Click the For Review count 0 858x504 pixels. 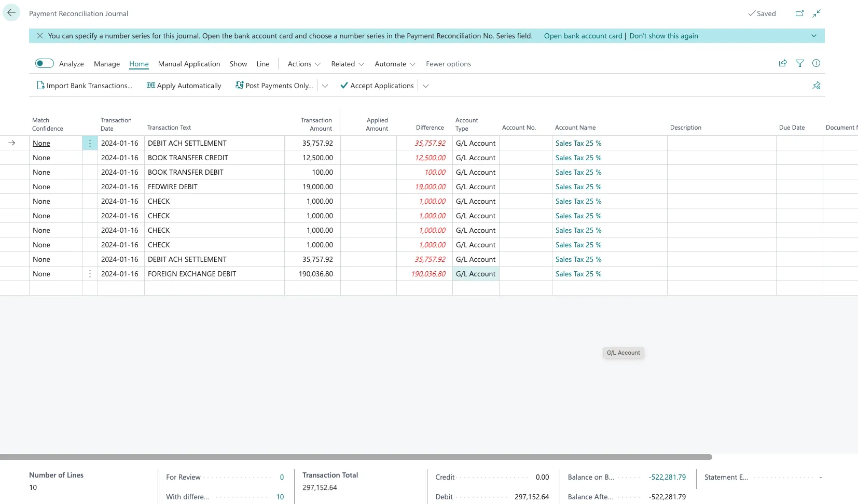click(x=282, y=477)
